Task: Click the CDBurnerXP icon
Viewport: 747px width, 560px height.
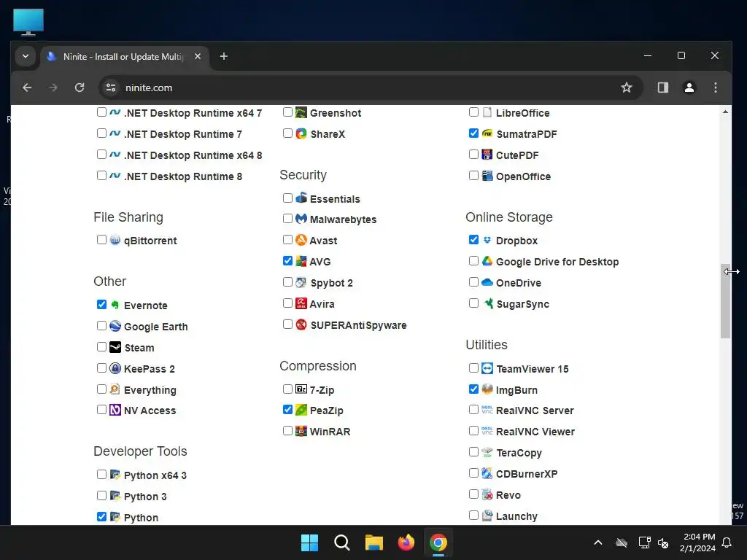Action: [487, 473]
